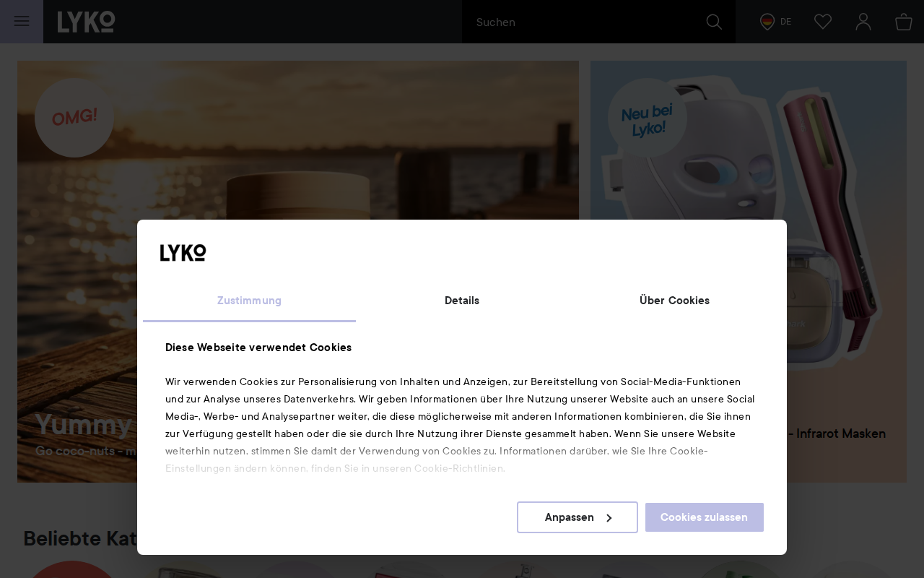
Task: Click the German flag icon
Action: [x=767, y=22]
